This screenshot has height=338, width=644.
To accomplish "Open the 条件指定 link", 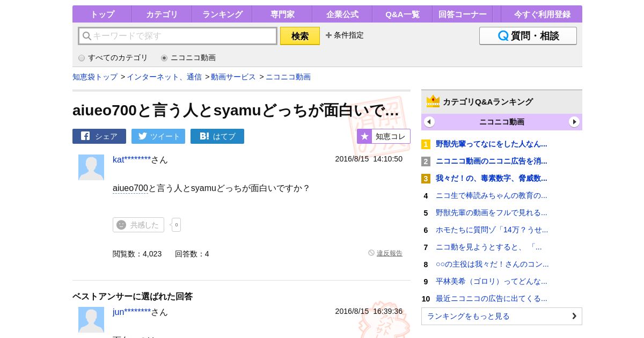I will [x=348, y=35].
